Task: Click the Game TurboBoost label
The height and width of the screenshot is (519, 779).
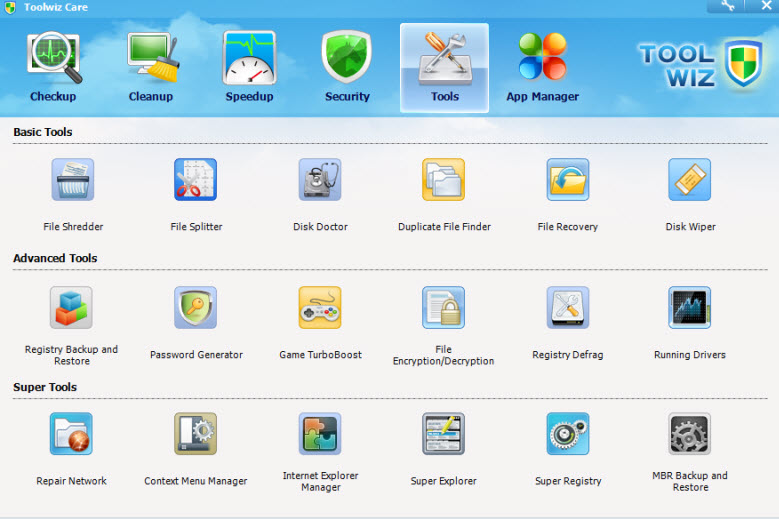Action: (x=320, y=355)
